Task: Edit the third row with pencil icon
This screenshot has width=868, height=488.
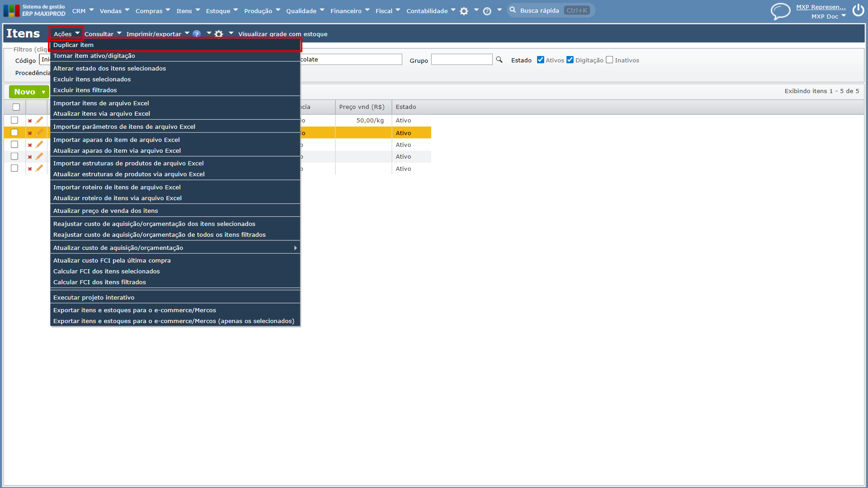Action: click(39, 145)
